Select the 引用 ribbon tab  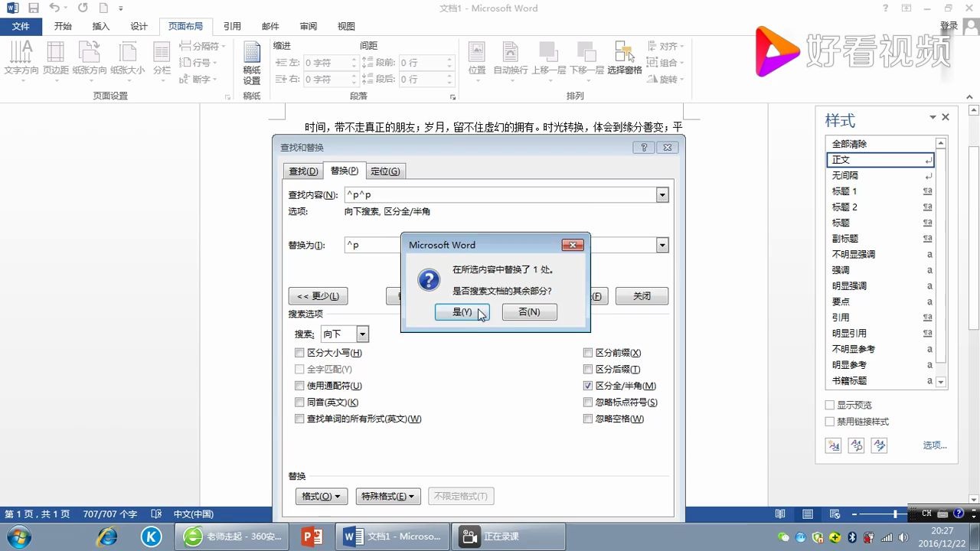[x=232, y=25]
